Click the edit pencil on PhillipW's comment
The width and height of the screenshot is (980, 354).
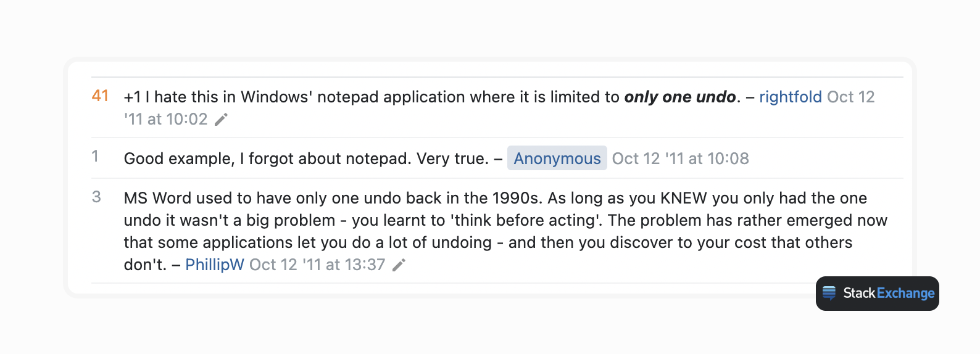pos(399,265)
